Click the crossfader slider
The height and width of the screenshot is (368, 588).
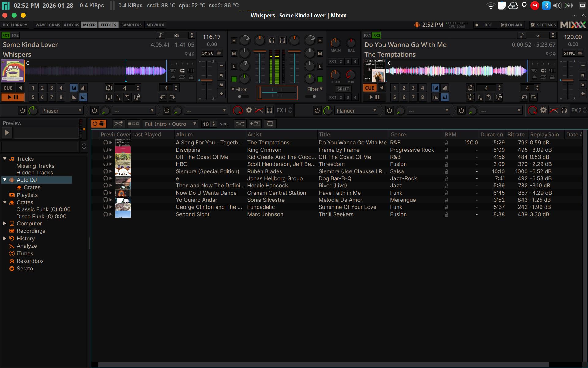coord(277,93)
